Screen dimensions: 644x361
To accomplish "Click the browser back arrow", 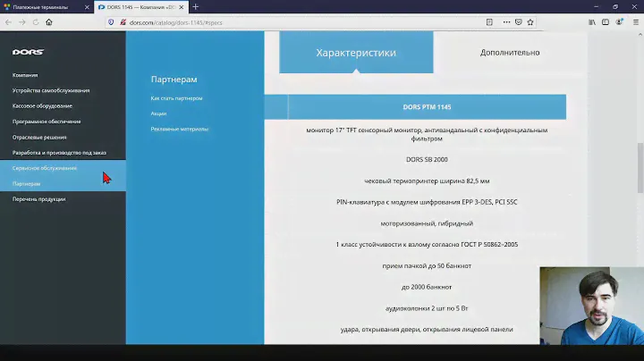I will [8, 21].
